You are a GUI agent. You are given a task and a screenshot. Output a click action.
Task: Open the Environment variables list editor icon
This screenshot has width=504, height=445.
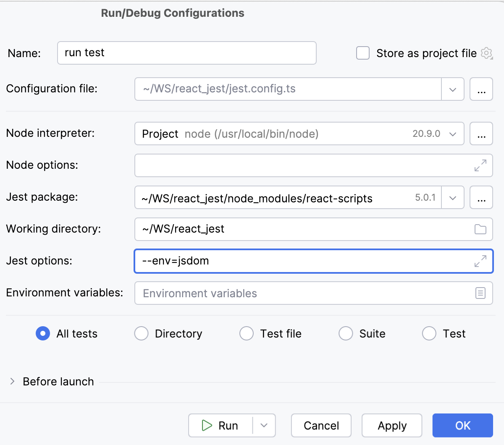point(480,293)
